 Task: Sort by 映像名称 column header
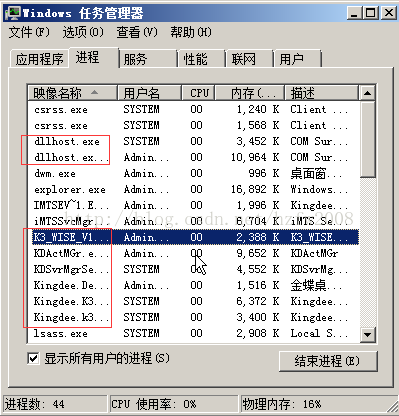[x=72, y=93]
